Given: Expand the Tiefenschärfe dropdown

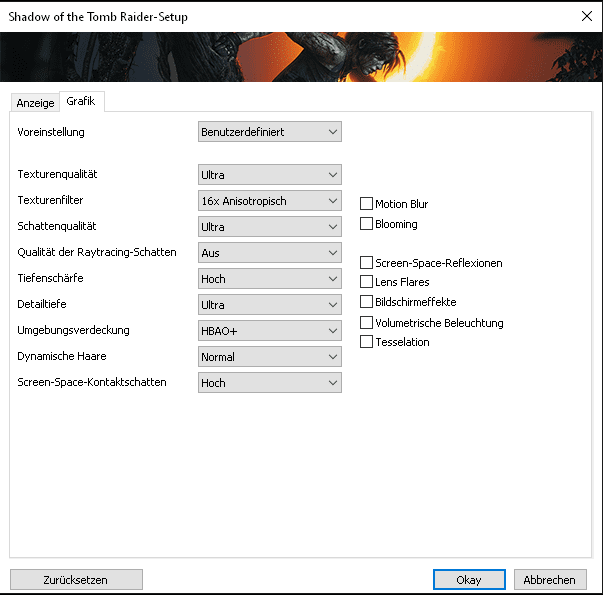Looking at the screenshot, I should coord(270,279).
